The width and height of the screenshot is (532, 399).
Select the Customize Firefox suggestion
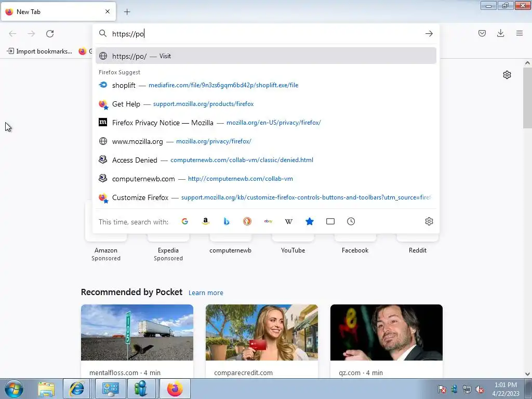click(265, 197)
